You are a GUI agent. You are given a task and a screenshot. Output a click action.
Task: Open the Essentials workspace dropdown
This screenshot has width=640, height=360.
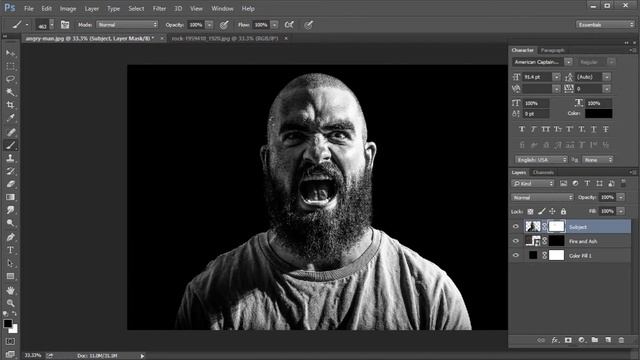[605, 25]
